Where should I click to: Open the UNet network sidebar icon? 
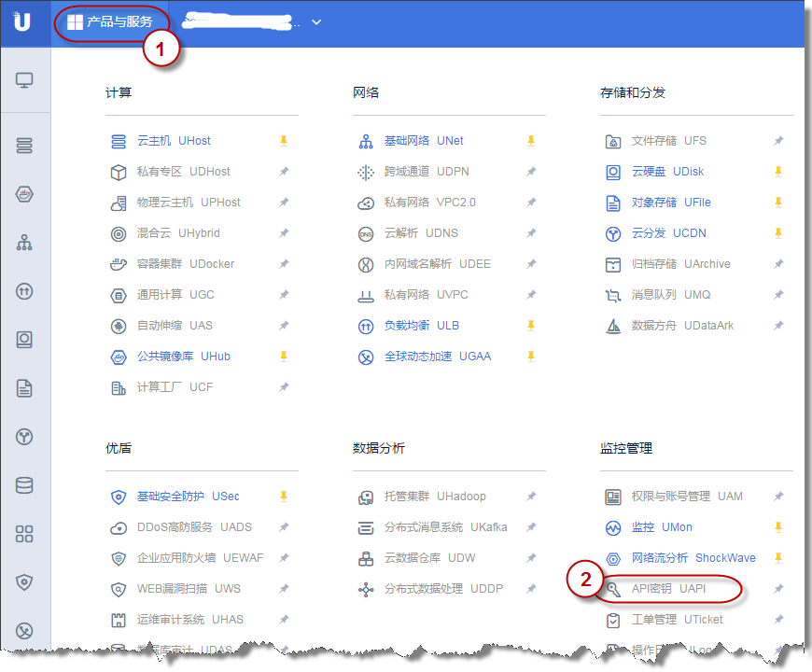pyautogui.click(x=24, y=243)
